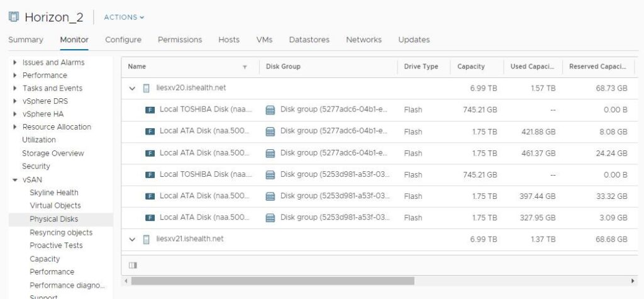Screen dimensions: 644x299
Task: Click flash disk icon of first TOSHIBA disk
Action: point(150,110)
